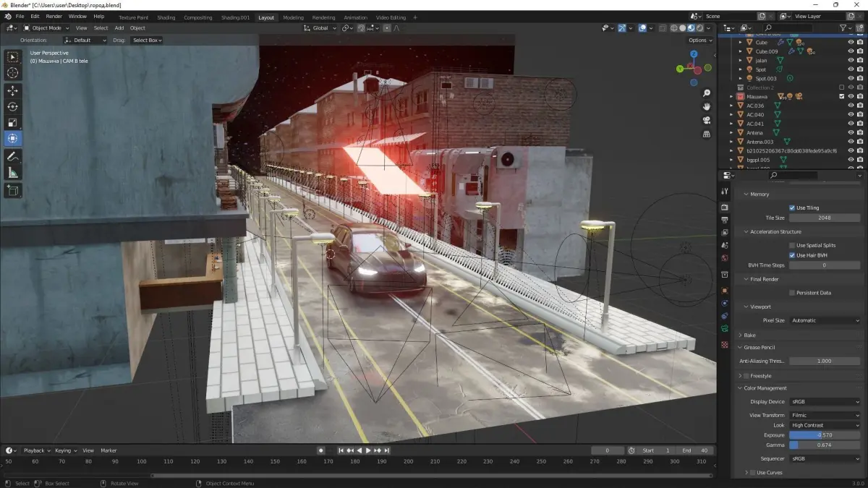Collapse the Color Management panel
Screen dimensions: 868x488
click(765, 388)
